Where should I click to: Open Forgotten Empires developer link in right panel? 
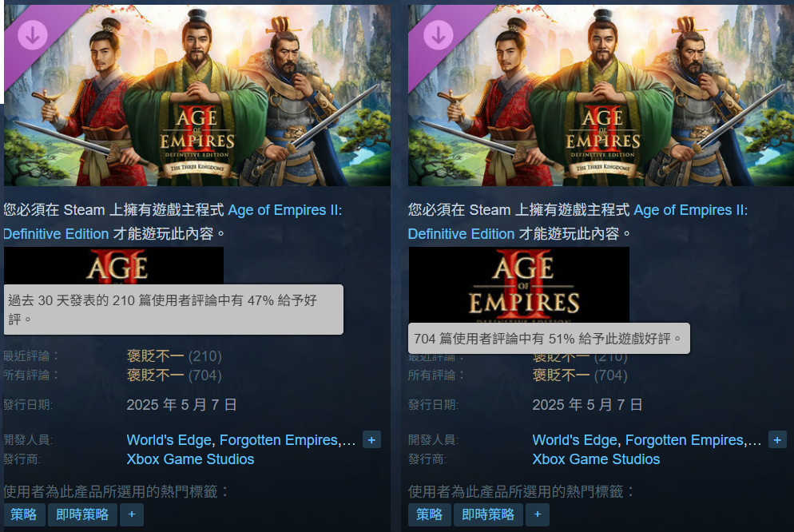pyautogui.click(x=685, y=440)
